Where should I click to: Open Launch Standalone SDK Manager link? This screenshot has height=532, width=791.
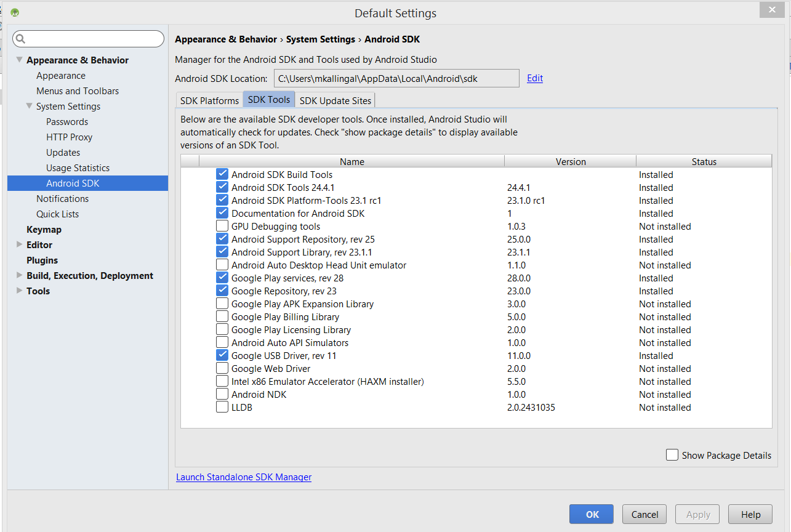(x=244, y=477)
